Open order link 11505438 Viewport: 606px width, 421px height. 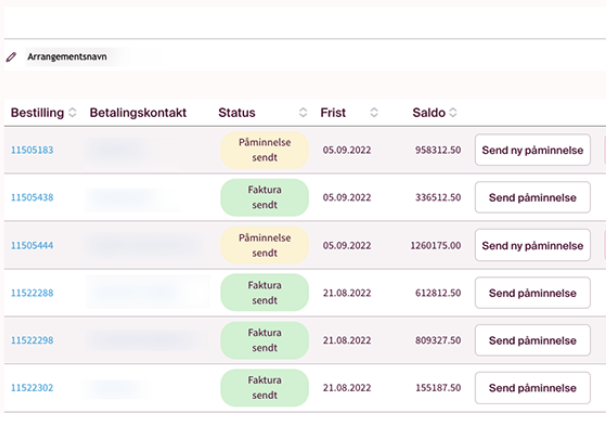(32, 198)
